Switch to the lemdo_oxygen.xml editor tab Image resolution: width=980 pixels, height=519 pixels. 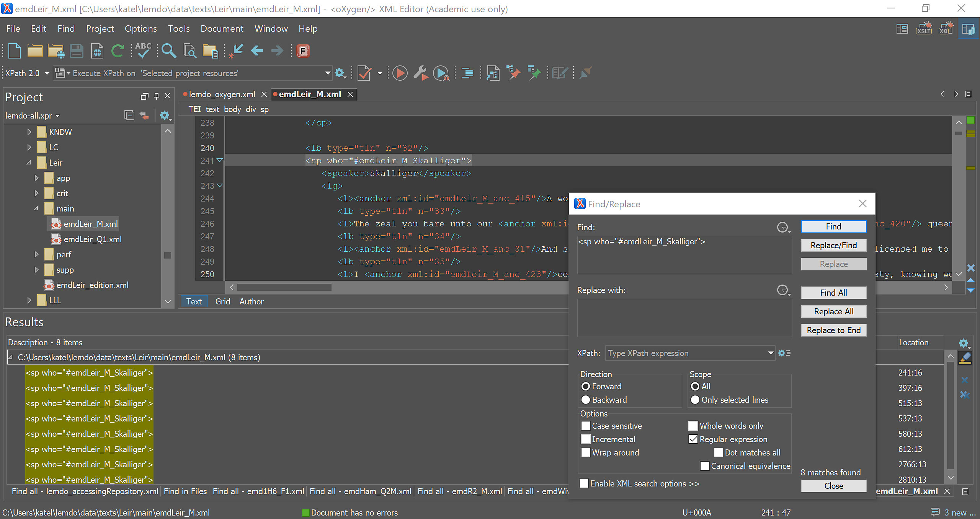(222, 94)
